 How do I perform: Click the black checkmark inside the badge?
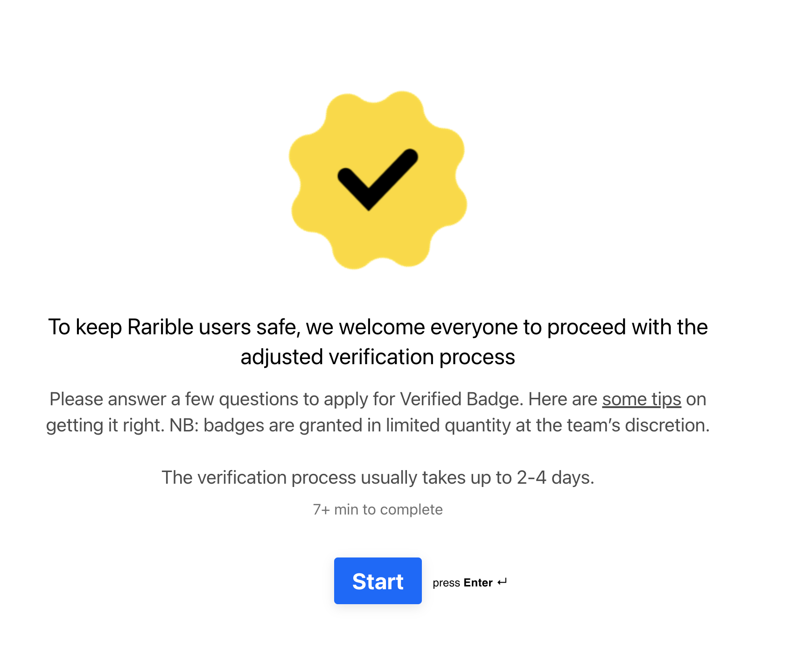375,181
